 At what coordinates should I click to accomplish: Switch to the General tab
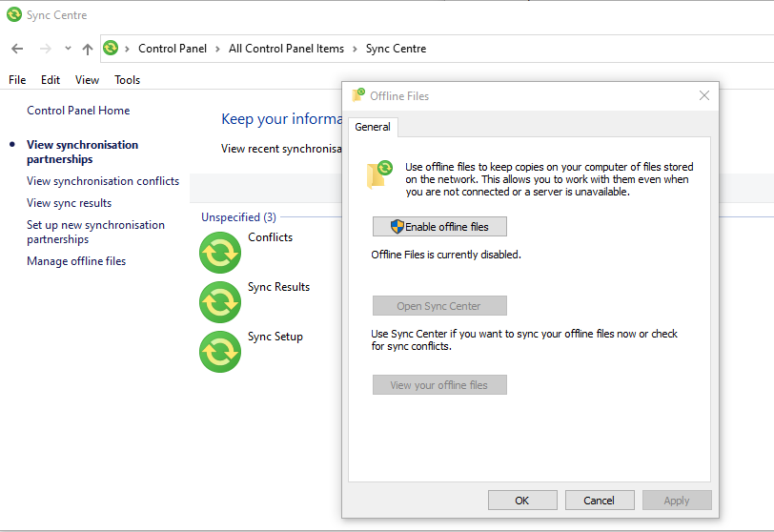click(373, 127)
